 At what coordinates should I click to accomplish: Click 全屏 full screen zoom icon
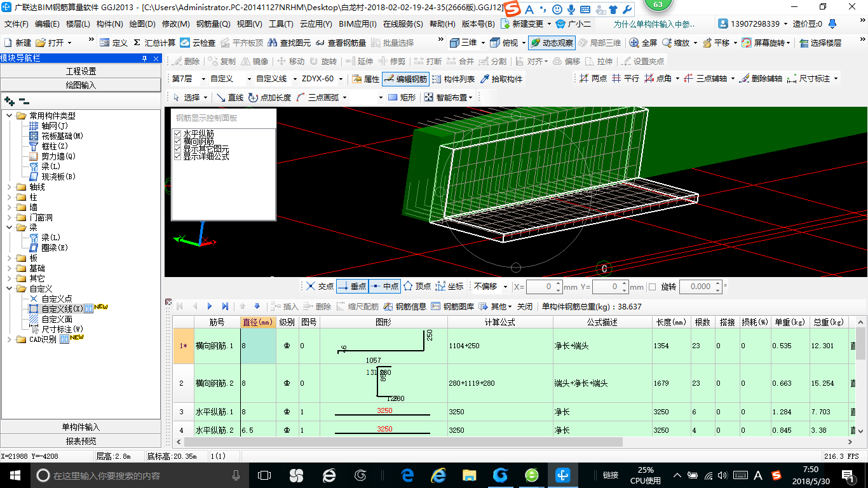(644, 43)
